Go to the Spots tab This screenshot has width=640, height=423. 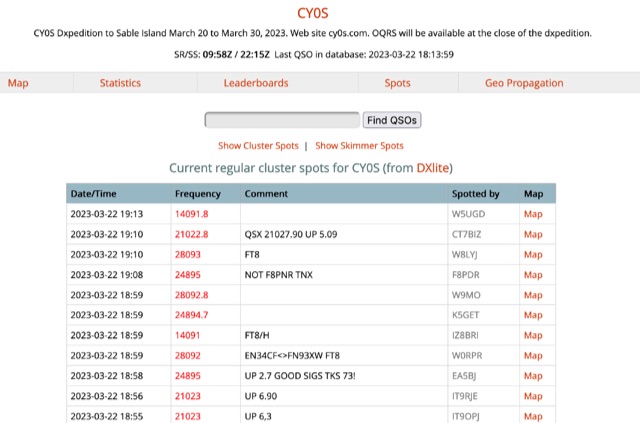[397, 83]
